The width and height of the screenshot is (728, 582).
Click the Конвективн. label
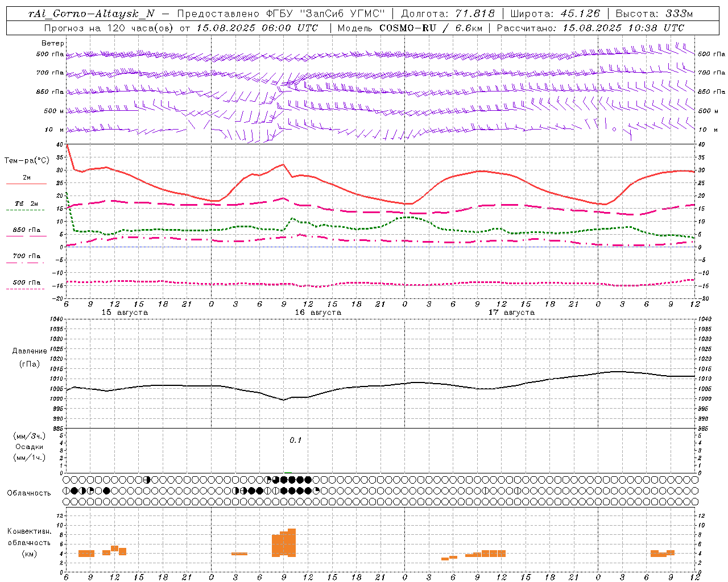[30, 531]
